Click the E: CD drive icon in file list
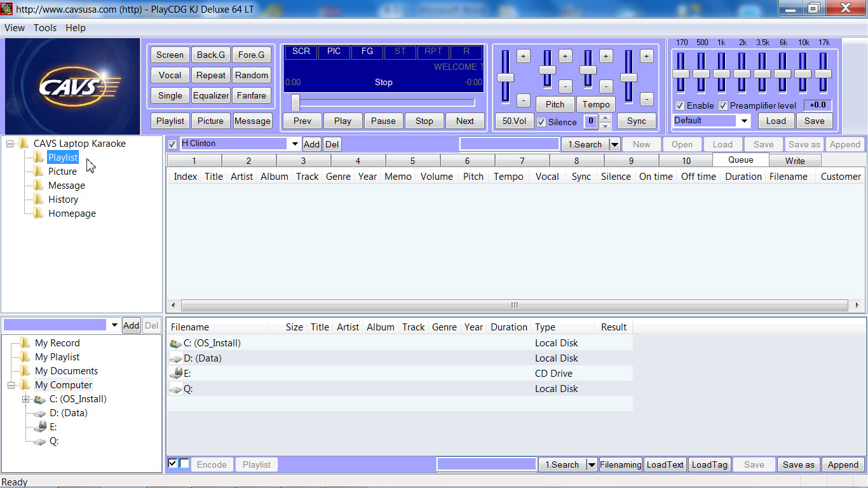Image resolution: width=868 pixels, height=488 pixels. 176,374
